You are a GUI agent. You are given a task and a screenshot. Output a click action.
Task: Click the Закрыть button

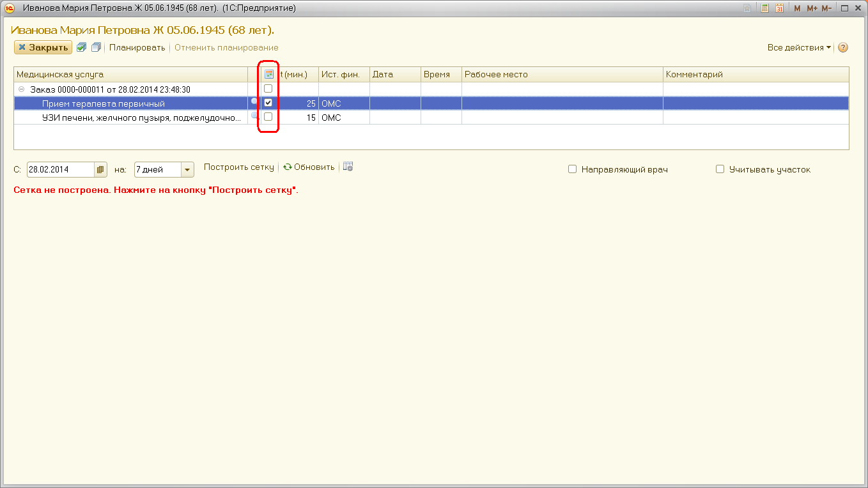43,48
